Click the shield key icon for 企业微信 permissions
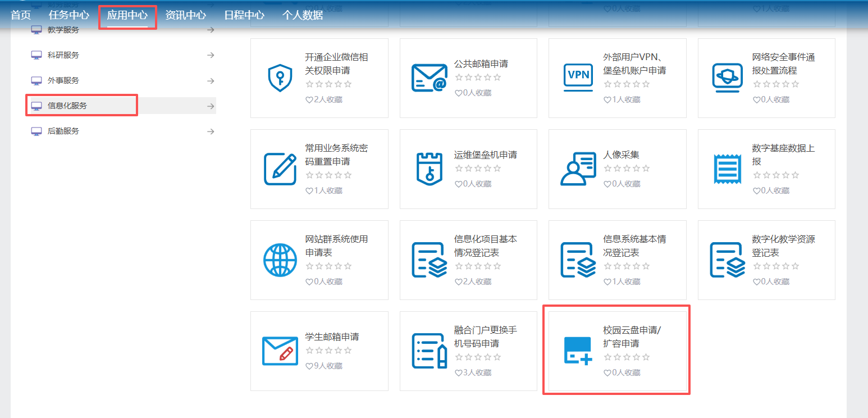Viewport: 868px width, 418px height. pos(280,78)
